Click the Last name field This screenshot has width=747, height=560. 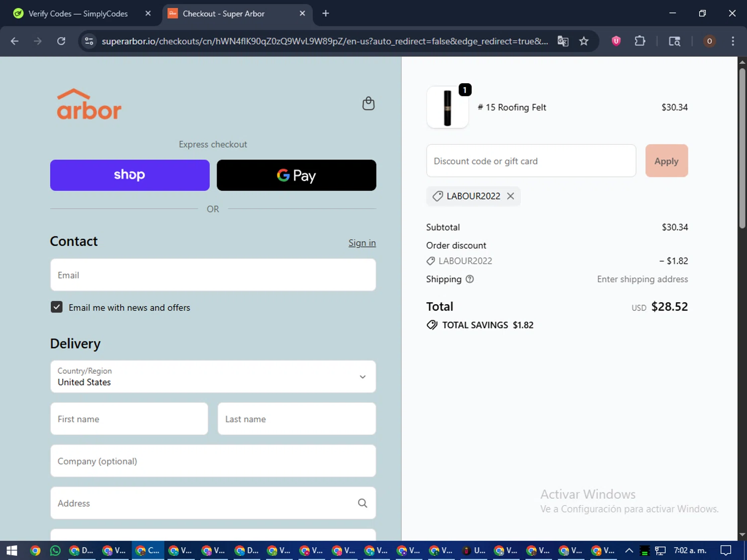pos(297,419)
